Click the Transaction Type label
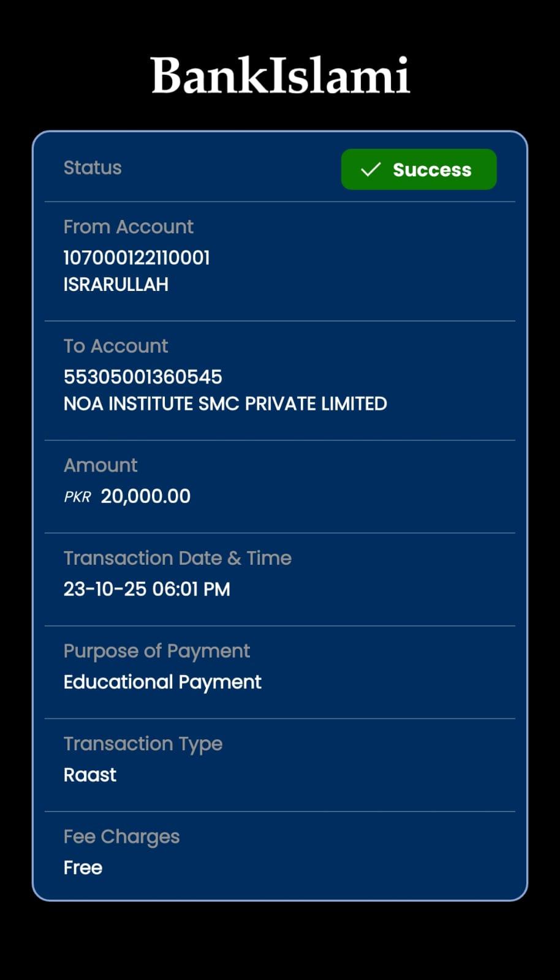The width and height of the screenshot is (560, 980). (x=143, y=744)
